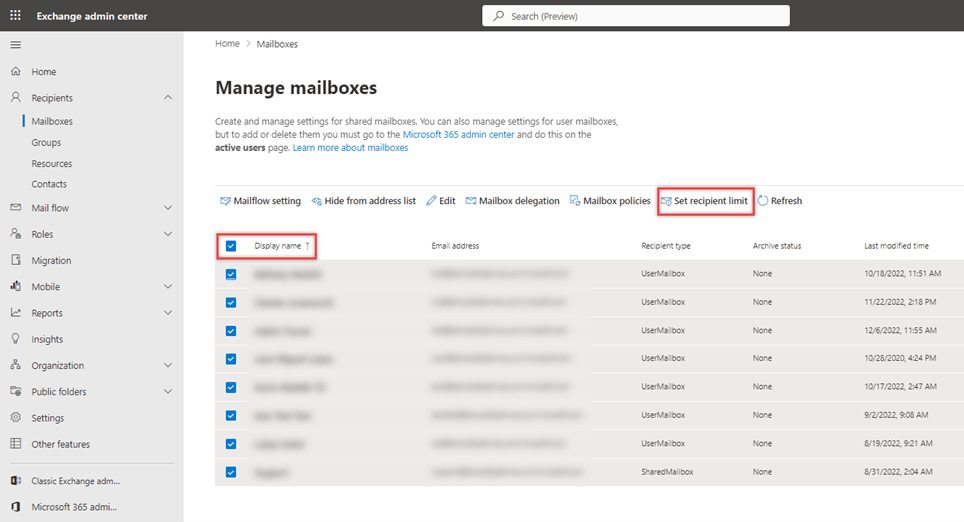The width and height of the screenshot is (964, 522).
Task: Collapse the Recipients section chevron
Action: [168, 97]
